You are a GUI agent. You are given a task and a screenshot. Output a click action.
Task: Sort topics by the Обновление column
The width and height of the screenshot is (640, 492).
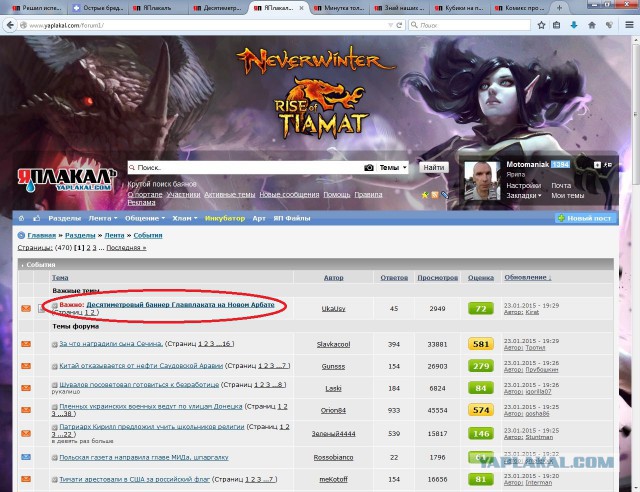pos(527,277)
